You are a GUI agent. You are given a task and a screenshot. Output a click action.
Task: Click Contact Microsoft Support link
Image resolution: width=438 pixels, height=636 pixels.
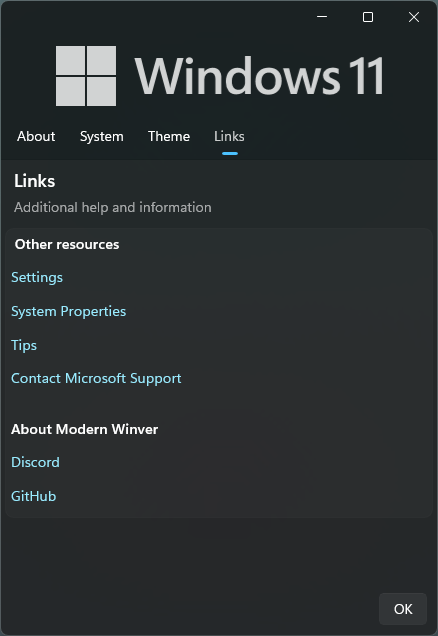[96, 378]
